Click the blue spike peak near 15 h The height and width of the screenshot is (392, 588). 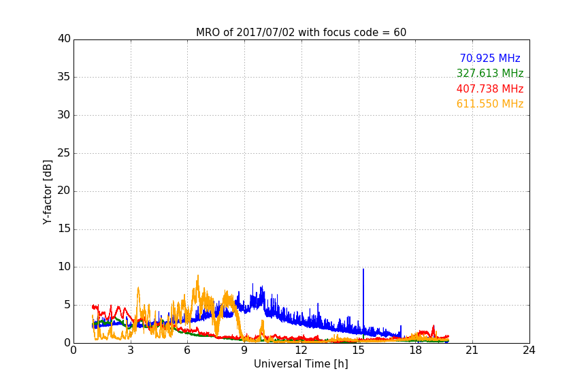point(363,269)
